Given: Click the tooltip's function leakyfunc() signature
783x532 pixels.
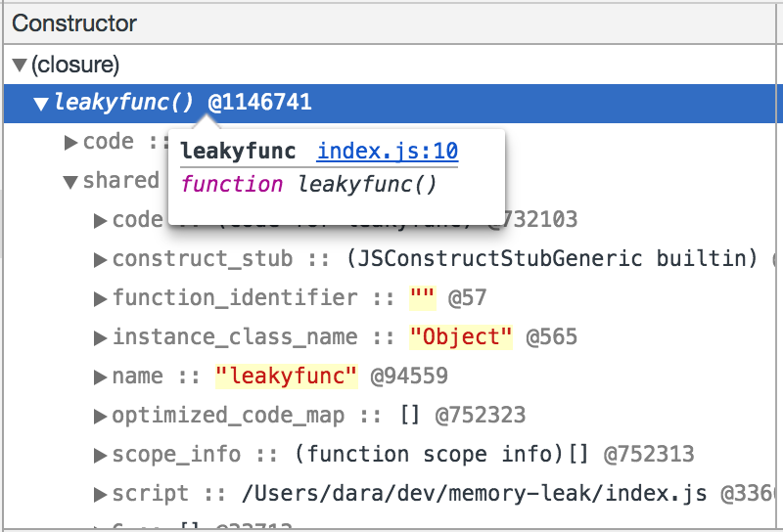Looking at the screenshot, I should click(308, 184).
